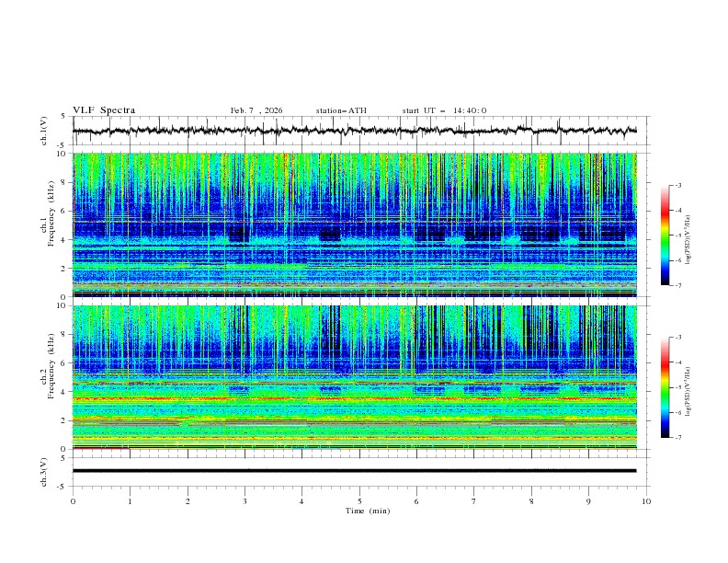This screenshot has height=563, width=728.
Task: Click the "-5" tick on ch.3(V) axis
Action: point(62,487)
